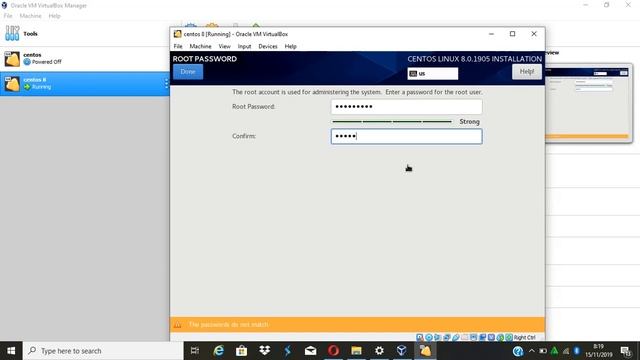The width and height of the screenshot is (640, 360).
Task: Minimize the centos 8 VM window
Action: (491, 34)
